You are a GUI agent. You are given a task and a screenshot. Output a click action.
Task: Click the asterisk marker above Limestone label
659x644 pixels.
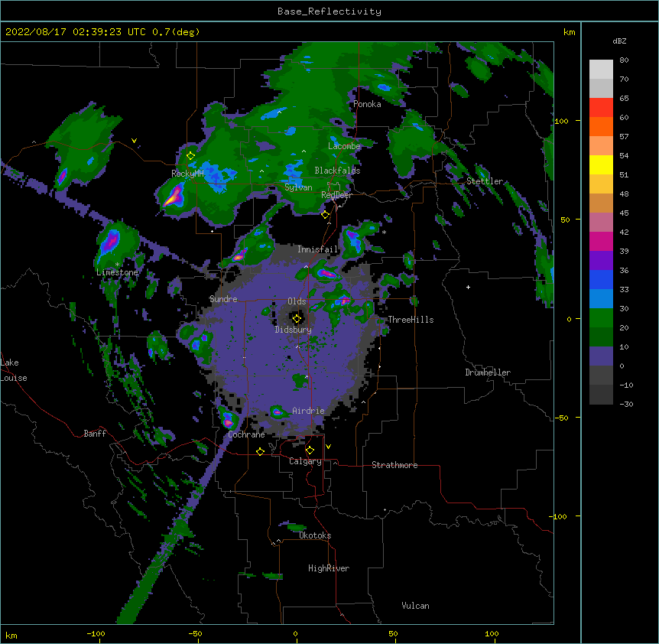click(x=118, y=265)
